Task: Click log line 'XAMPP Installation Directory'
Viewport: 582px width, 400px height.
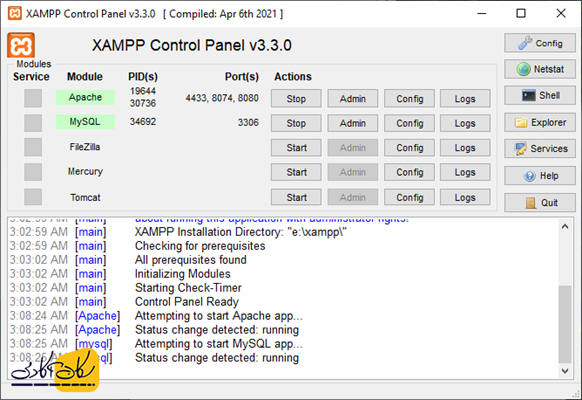Action: click(x=241, y=232)
